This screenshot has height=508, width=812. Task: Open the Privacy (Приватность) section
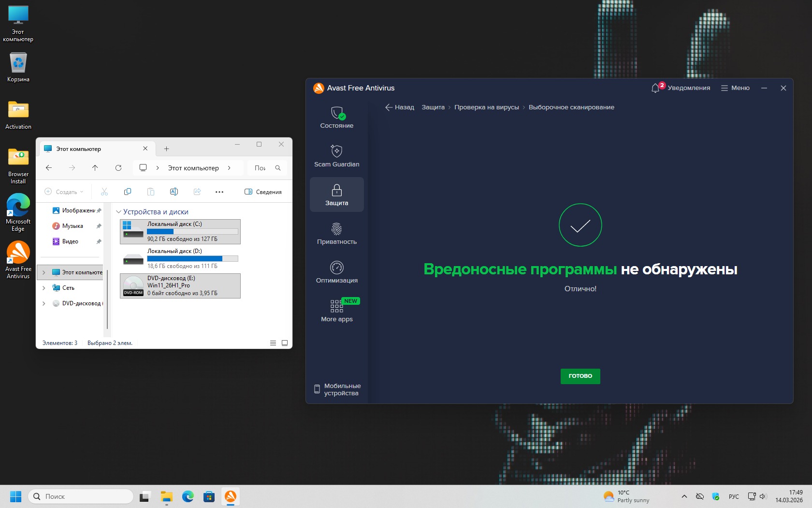click(x=336, y=233)
